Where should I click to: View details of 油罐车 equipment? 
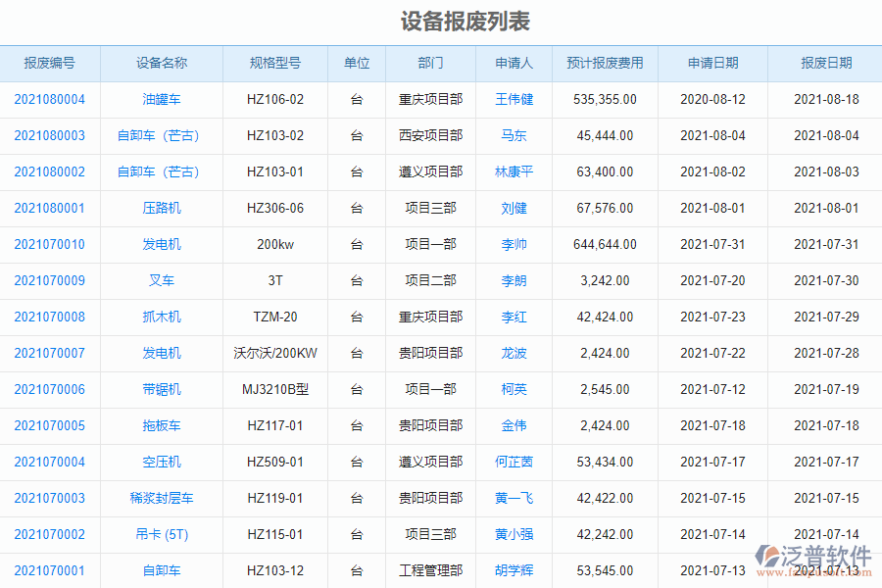pos(159,99)
